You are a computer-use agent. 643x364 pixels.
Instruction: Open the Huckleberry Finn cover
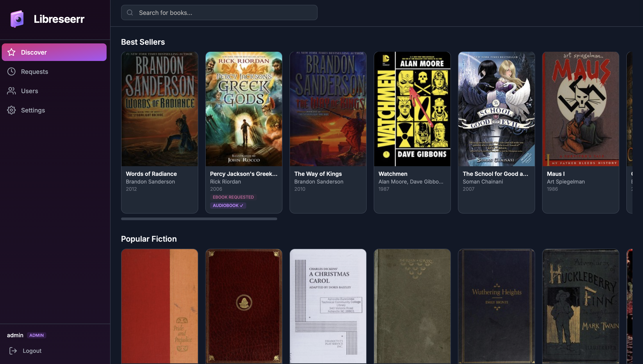581,306
